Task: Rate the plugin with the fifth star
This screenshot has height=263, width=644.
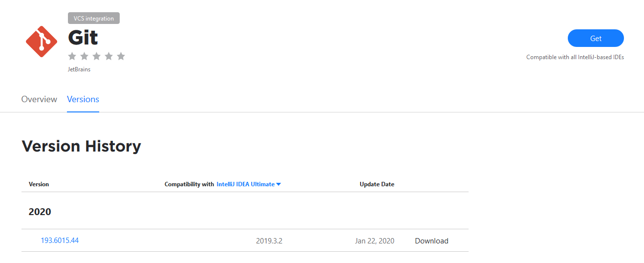Action: pyautogui.click(x=121, y=56)
